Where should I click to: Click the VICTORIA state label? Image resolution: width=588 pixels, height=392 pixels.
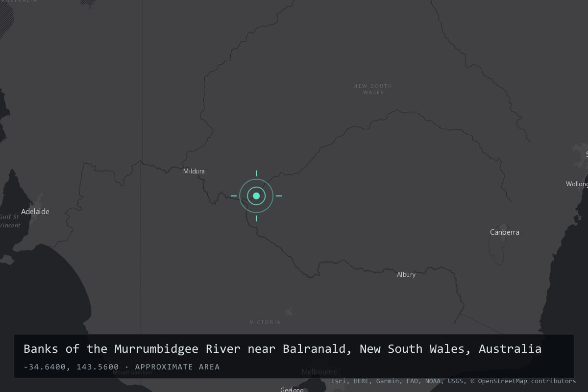coord(266,322)
